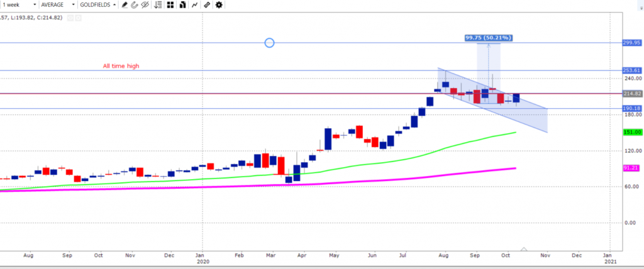This screenshot has height=269, width=644.
Task: Open the GOLDFIELDS symbol dropdown
Action: pos(96,4)
